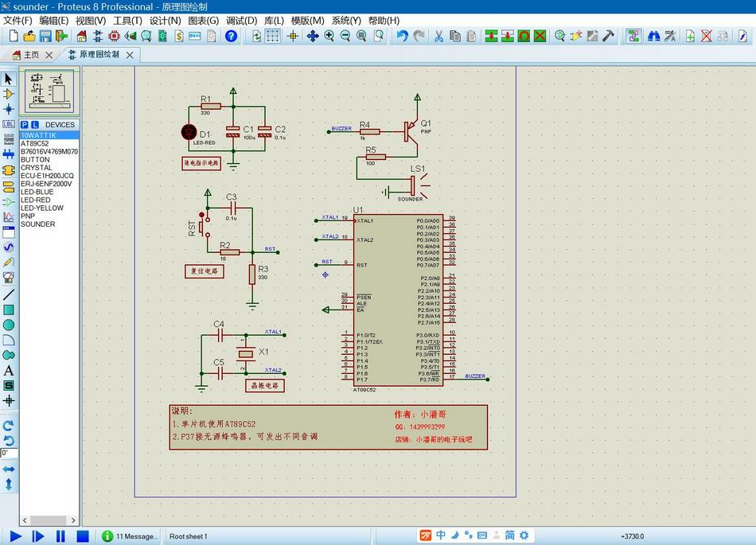Click the Save project floppy icon
The image size is (756, 545).
[45, 36]
